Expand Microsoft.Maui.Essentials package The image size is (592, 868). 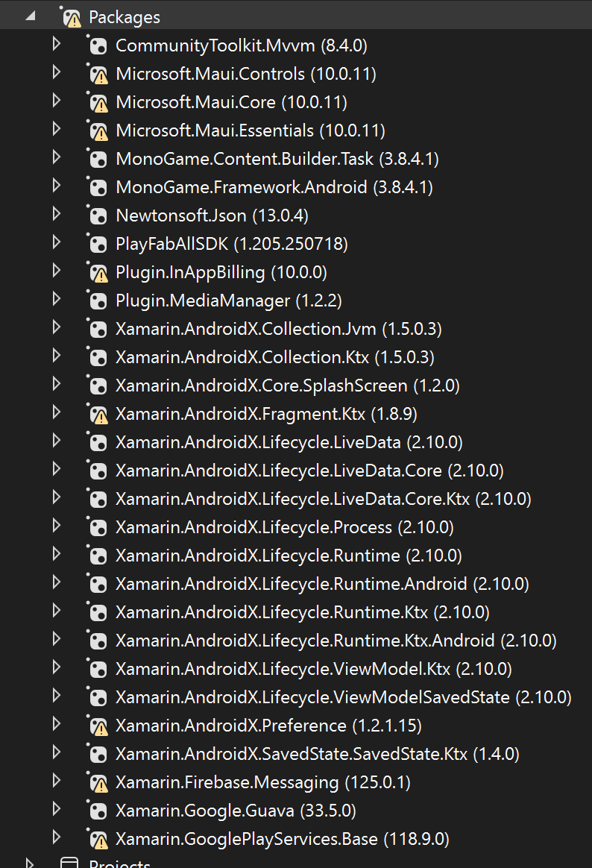click(x=57, y=129)
